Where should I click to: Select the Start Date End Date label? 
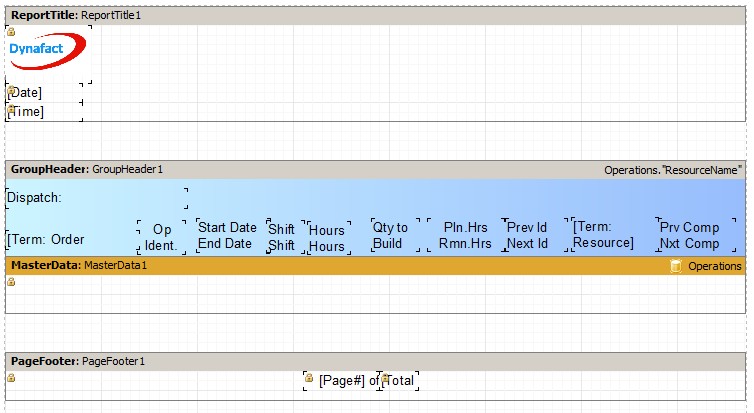pos(227,235)
